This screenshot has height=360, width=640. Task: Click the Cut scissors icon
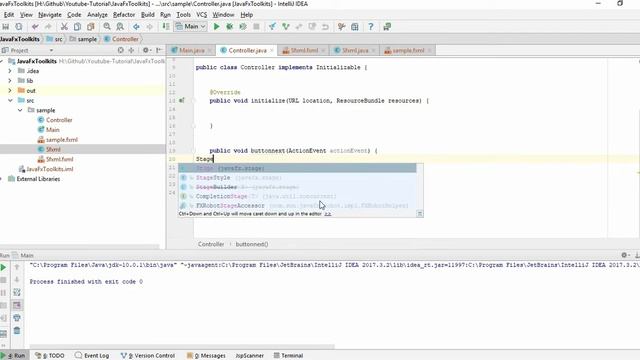(x=64, y=27)
